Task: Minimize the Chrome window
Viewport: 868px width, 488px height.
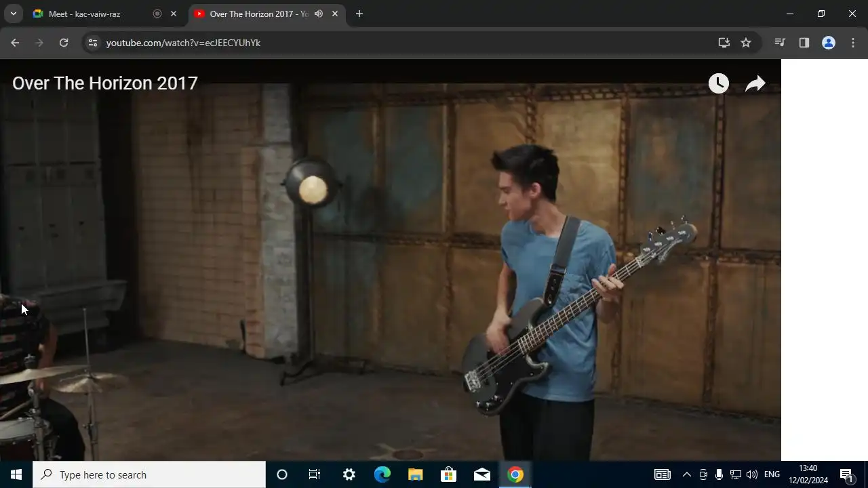Action: pos(790,14)
